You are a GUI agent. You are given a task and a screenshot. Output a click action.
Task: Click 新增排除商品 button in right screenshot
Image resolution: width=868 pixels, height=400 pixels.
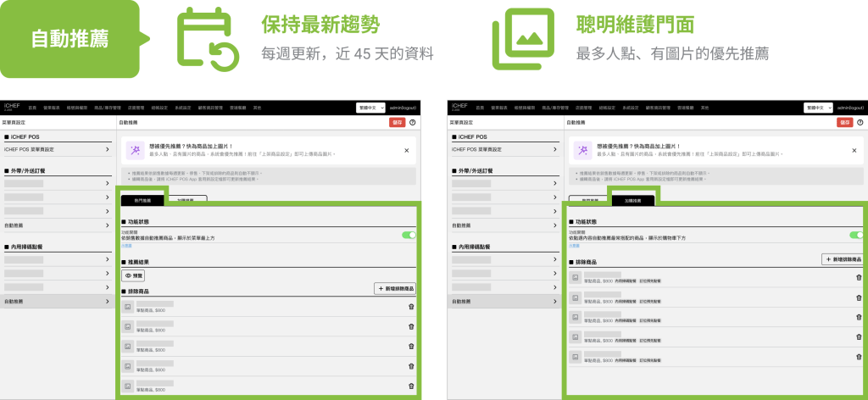tap(843, 259)
